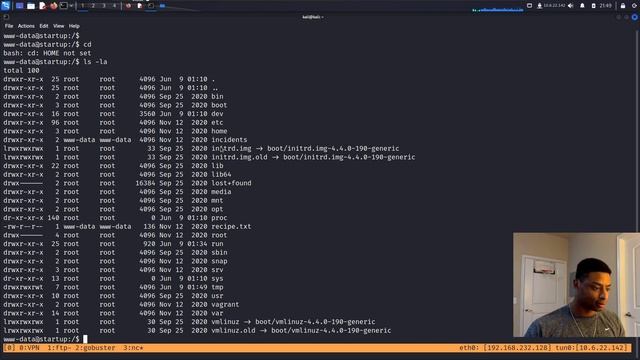The width and height of the screenshot is (640, 360).
Task: Click the clock showing 21:49
Action: click(605, 6)
